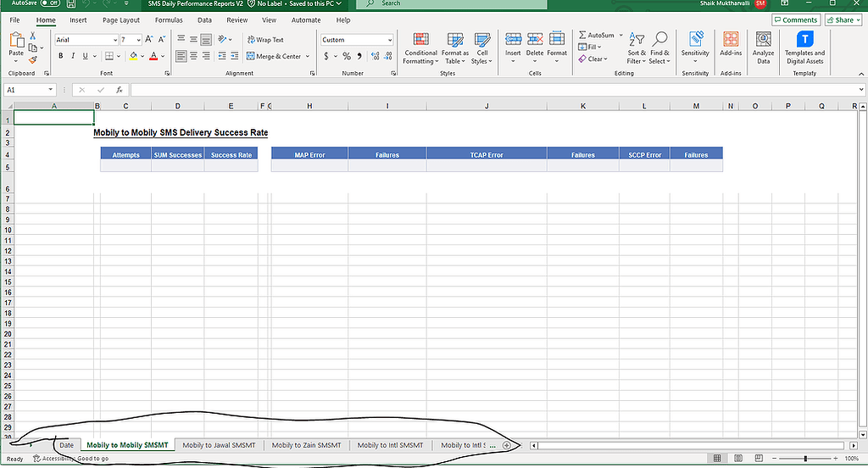The width and height of the screenshot is (868, 468).
Task: Click the formula bar input
Action: click(494, 90)
